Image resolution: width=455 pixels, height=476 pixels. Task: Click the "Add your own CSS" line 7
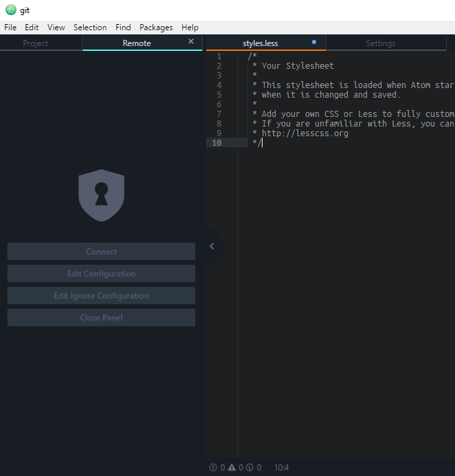tap(358, 113)
